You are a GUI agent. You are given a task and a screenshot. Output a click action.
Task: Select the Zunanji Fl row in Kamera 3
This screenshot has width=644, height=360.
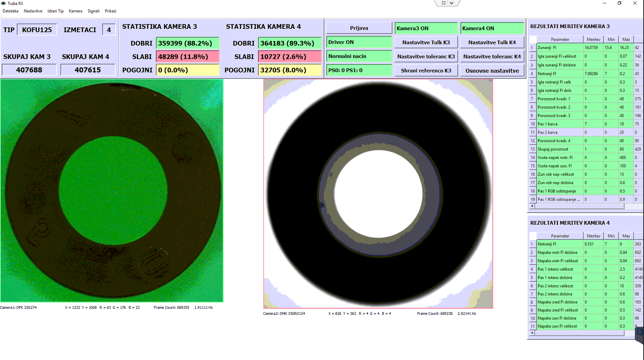pyautogui.click(x=559, y=48)
